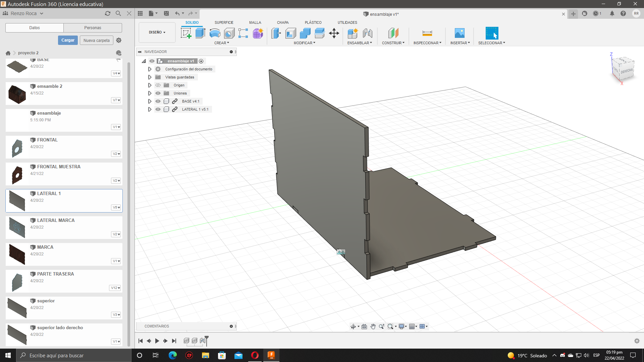This screenshot has width=644, height=362.
Task: Expand the Uniones folder
Action: 150,93
